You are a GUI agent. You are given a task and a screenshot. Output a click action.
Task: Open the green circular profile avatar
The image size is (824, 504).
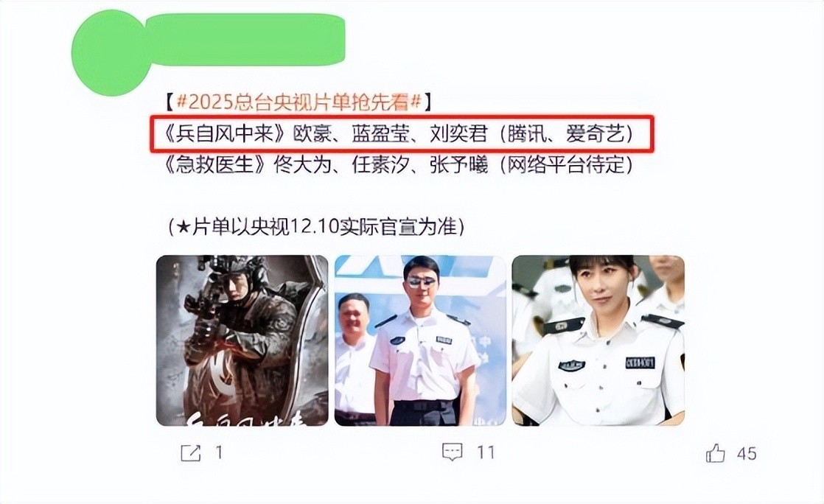[111, 52]
